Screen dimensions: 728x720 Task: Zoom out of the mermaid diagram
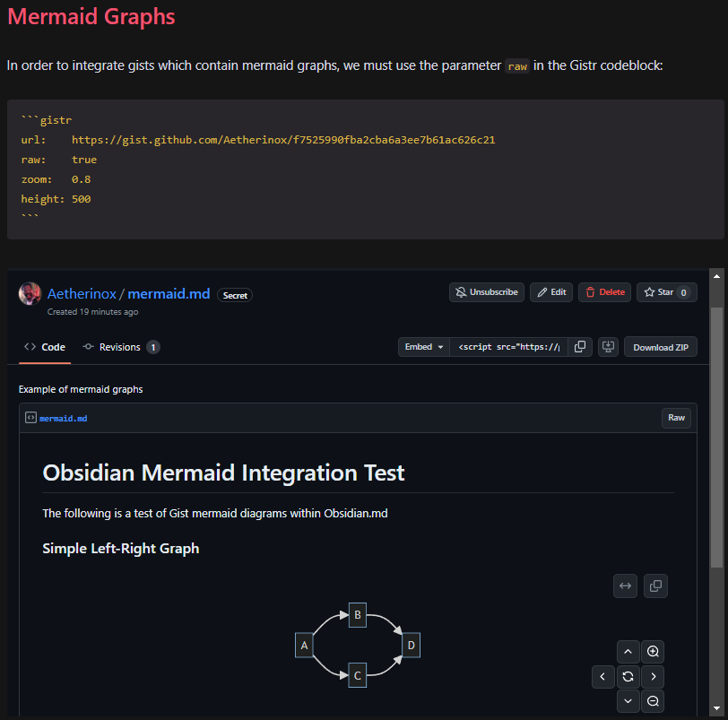653,700
